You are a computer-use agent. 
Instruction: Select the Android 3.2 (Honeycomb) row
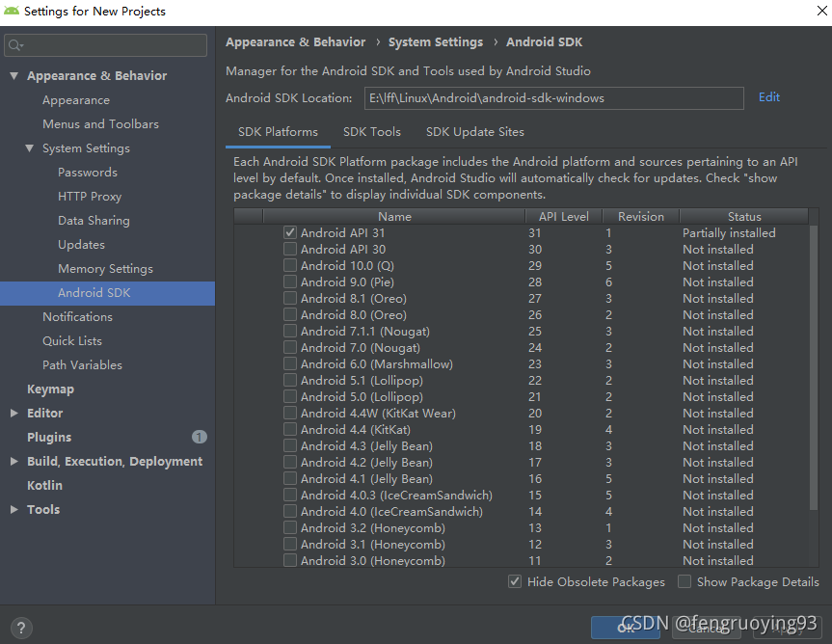522,528
